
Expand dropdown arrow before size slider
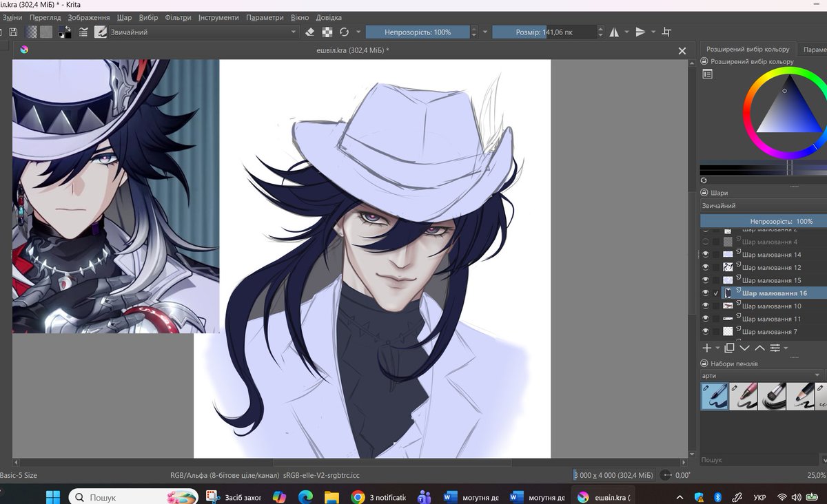[x=484, y=32]
